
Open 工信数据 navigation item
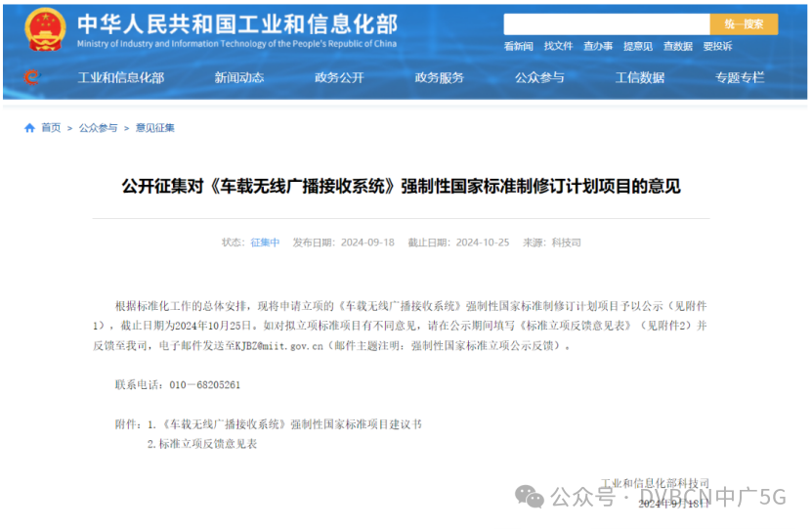click(x=640, y=78)
